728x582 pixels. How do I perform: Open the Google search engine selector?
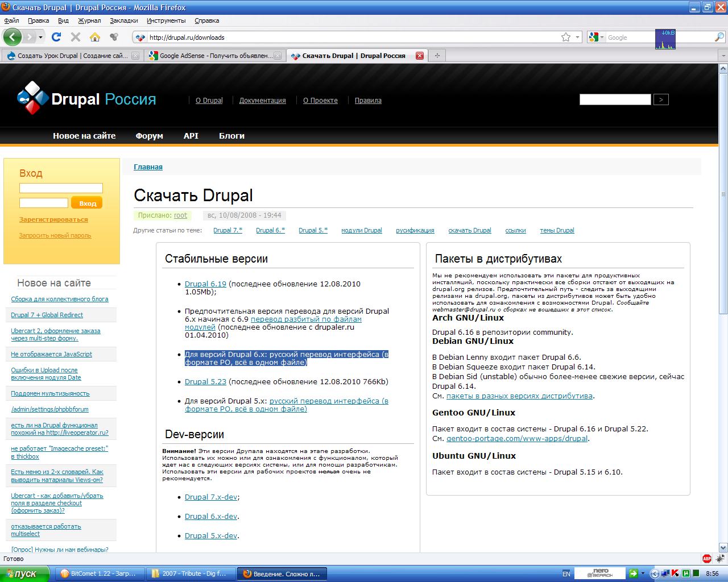click(596, 38)
